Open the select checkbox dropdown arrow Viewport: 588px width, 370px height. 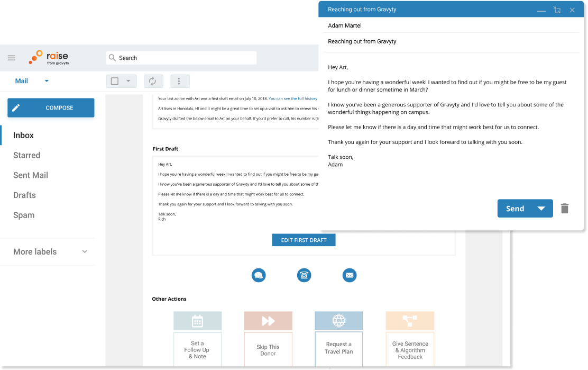pyautogui.click(x=128, y=81)
